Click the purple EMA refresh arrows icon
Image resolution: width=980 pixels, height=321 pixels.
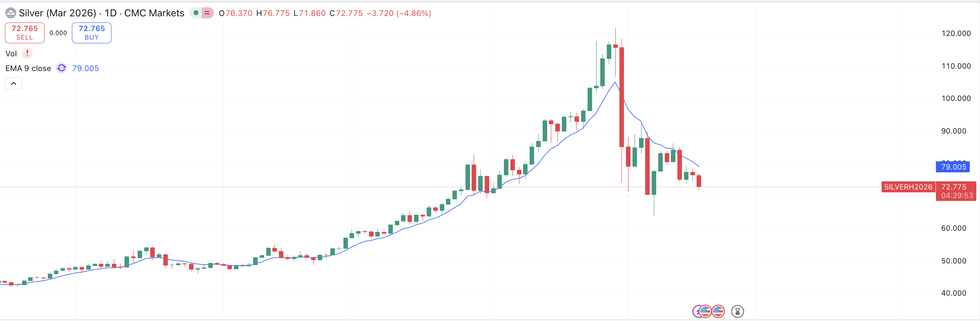point(62,68)
